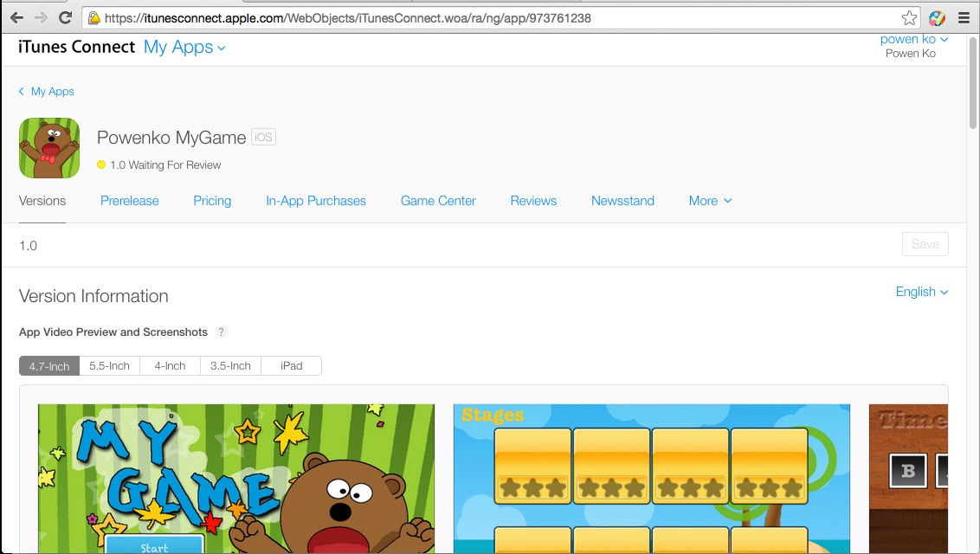980x554 pixels.
Task: Open the colorful browser extension icon
Action: [x=937, y=18]
